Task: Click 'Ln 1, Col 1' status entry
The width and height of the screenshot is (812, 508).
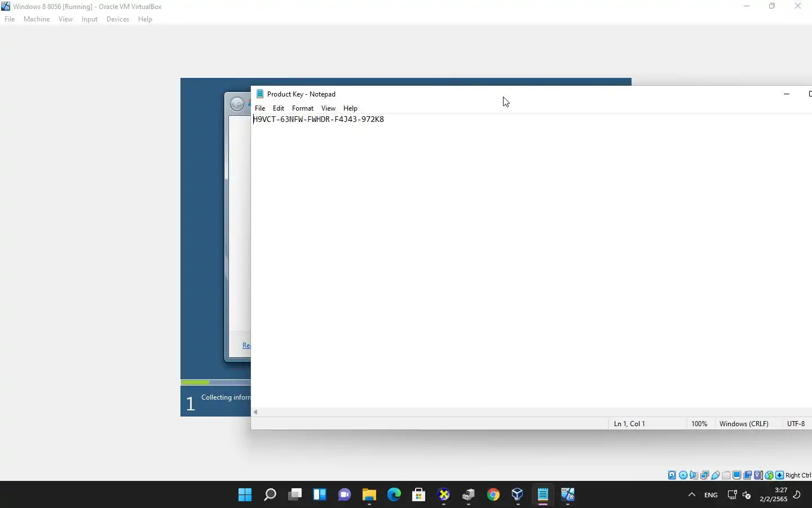Action: tap(629, 423)
